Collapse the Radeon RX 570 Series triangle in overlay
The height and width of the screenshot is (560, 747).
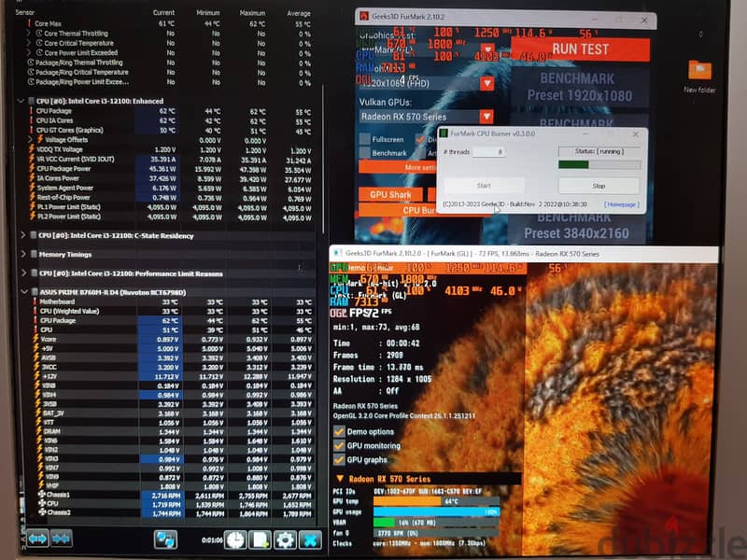click(x=340, y=479)
